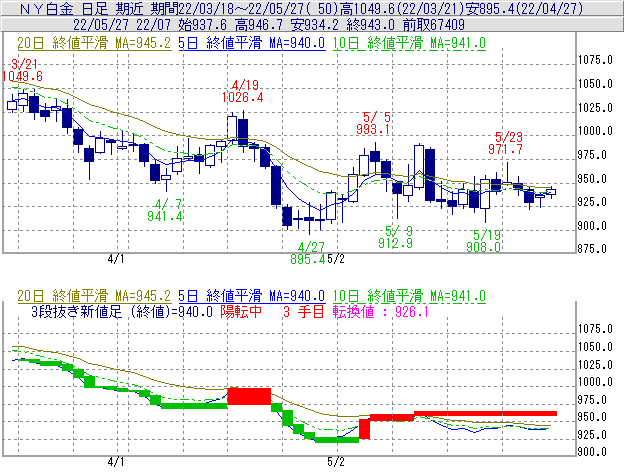Image resolution: width=624 pixels, height=475 pixels.
Task: Click the lower chart's 5日 終値平滑 MA=940.0 label
Action: click(x=252, y=296)
